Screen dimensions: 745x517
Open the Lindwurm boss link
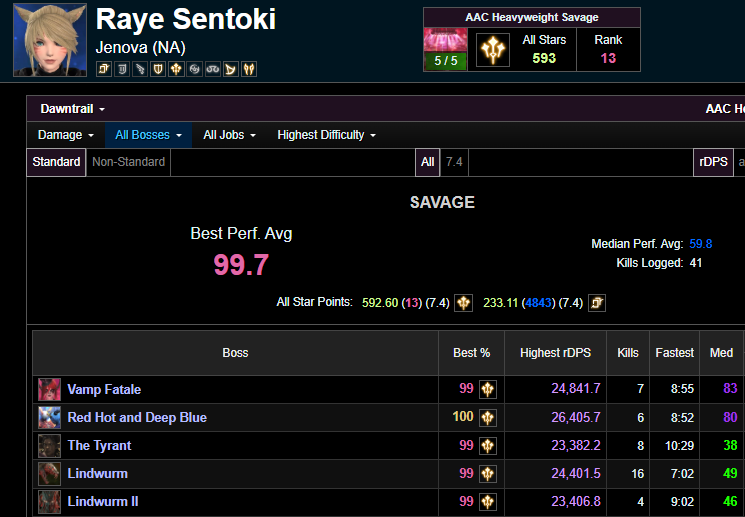tap(97, 474)
